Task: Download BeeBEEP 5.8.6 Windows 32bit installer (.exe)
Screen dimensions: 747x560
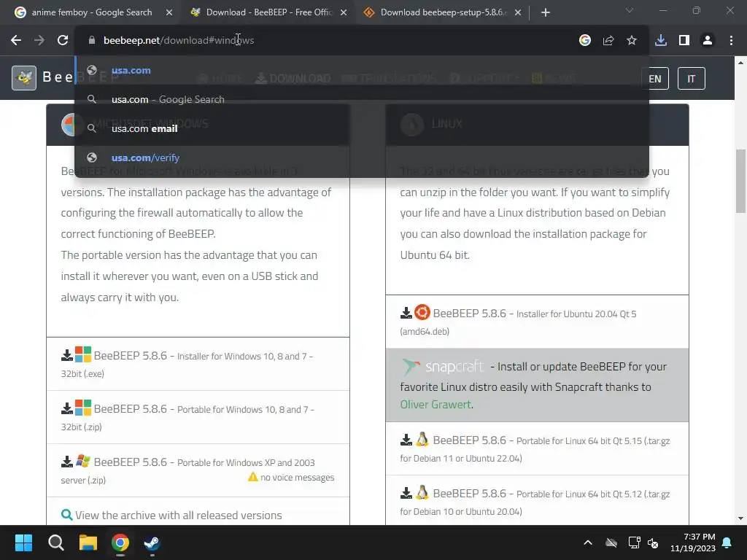Action: (x=198, y=365)
